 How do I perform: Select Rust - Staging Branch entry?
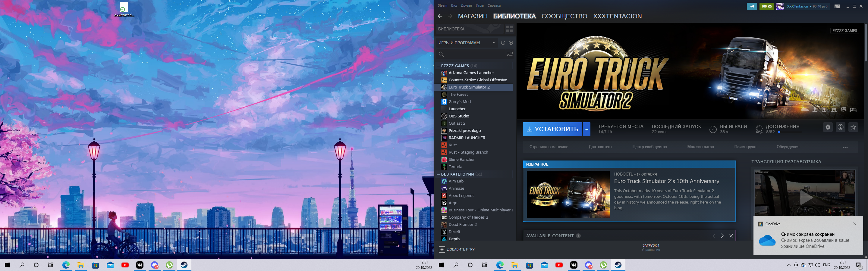pyautogui.click(x=473, y=152)
